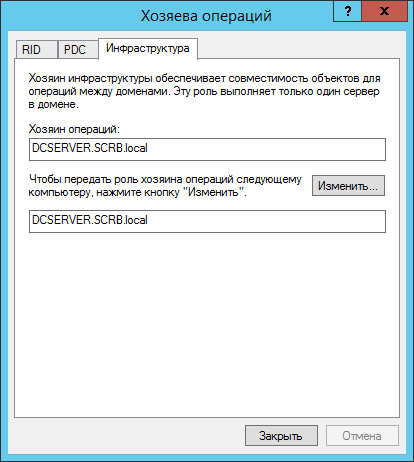Focus the Хозяин операций text field
Viewport: 414px width, 462px height.
point(207,149)
